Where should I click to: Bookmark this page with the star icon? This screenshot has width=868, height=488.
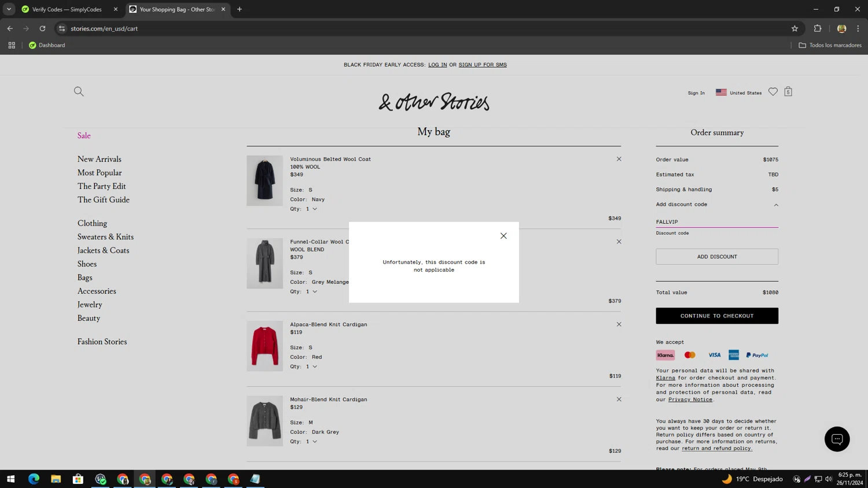click(795, 28)
